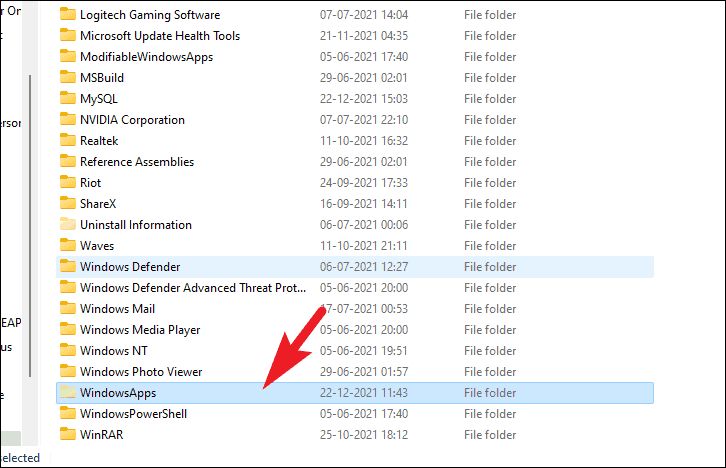Click the date 07-07-2021 22:10 of NVIDIA
Screen dimensions: 726x468
click(x=364, y=120)
